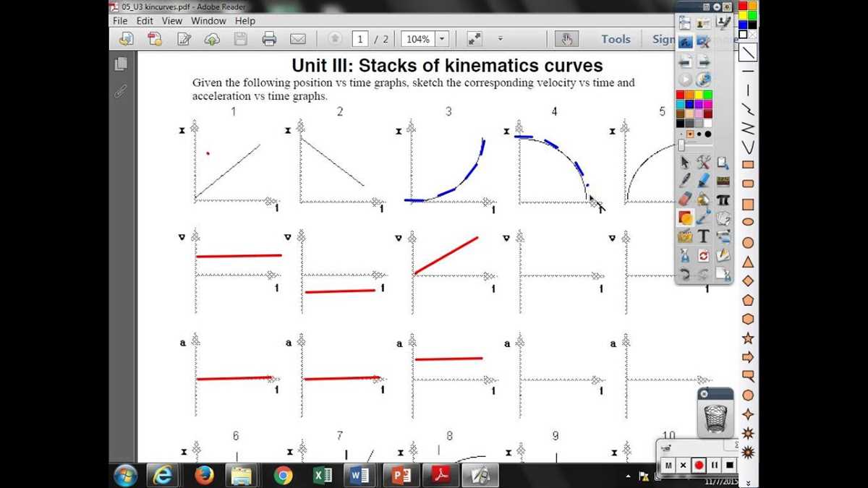Open the Window menu
868x488 pixels.
pyautogui.click(x=208, y=21)
